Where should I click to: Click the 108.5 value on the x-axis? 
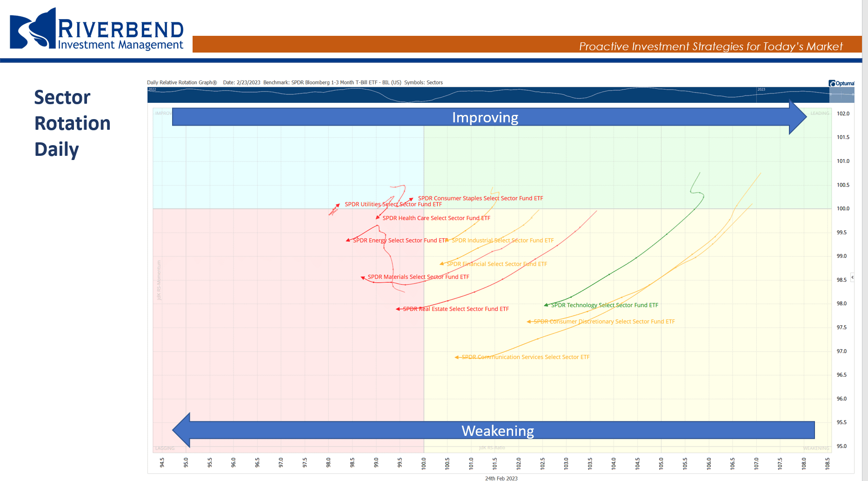pyautogui.click(x=827, y=463)
